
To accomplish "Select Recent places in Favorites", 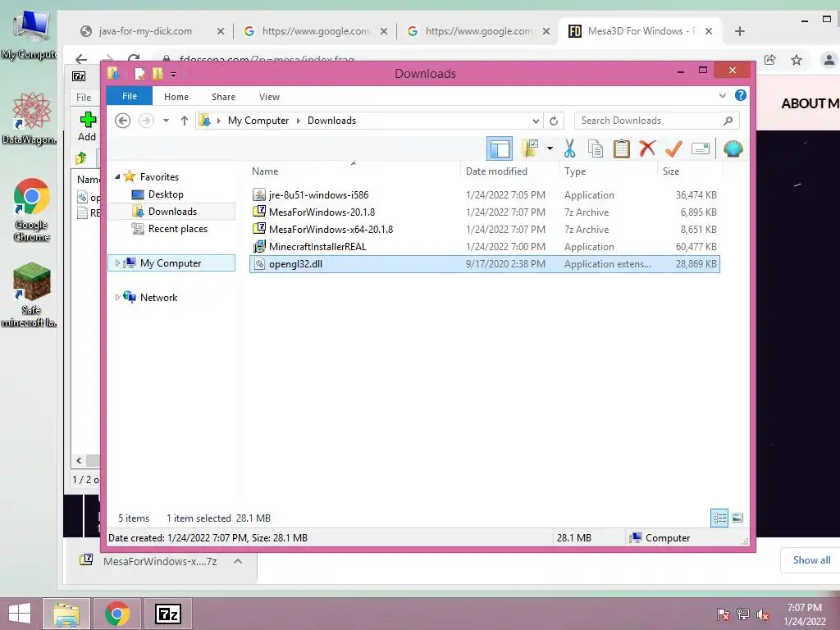I will [x=178, y=229].
